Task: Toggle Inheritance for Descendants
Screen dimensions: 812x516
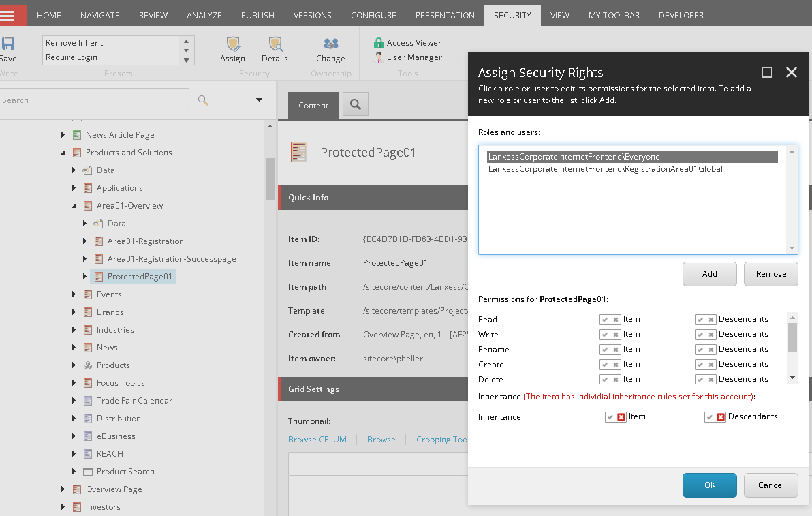Action: [715, 417]
